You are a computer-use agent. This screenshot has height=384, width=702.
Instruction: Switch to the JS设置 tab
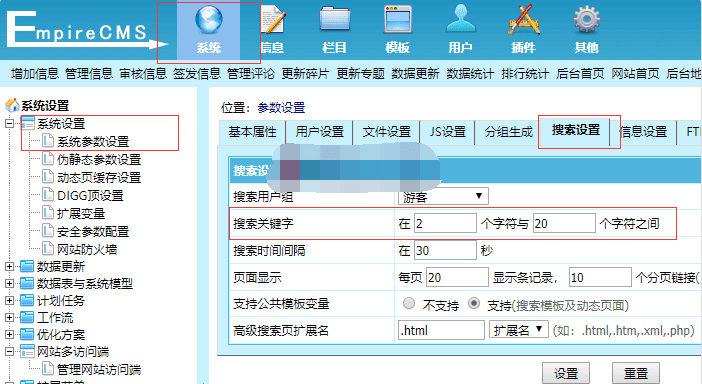[447, 132]
